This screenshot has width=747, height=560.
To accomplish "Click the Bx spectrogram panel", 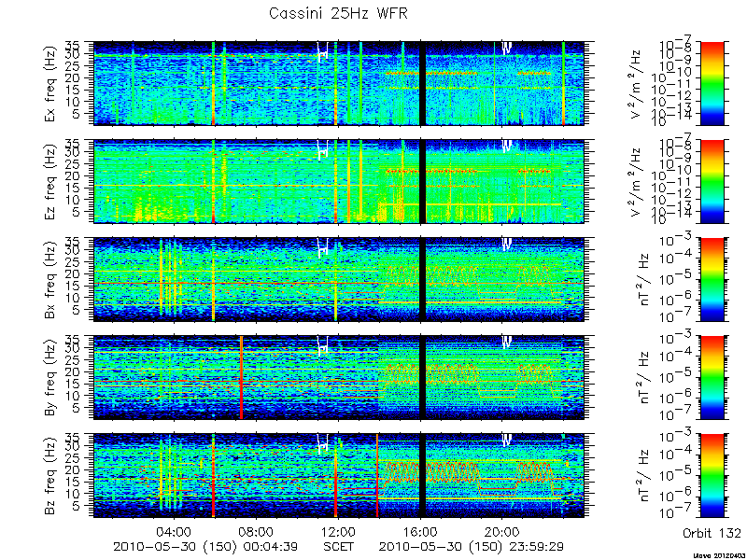I will click(x=339, y=280).
